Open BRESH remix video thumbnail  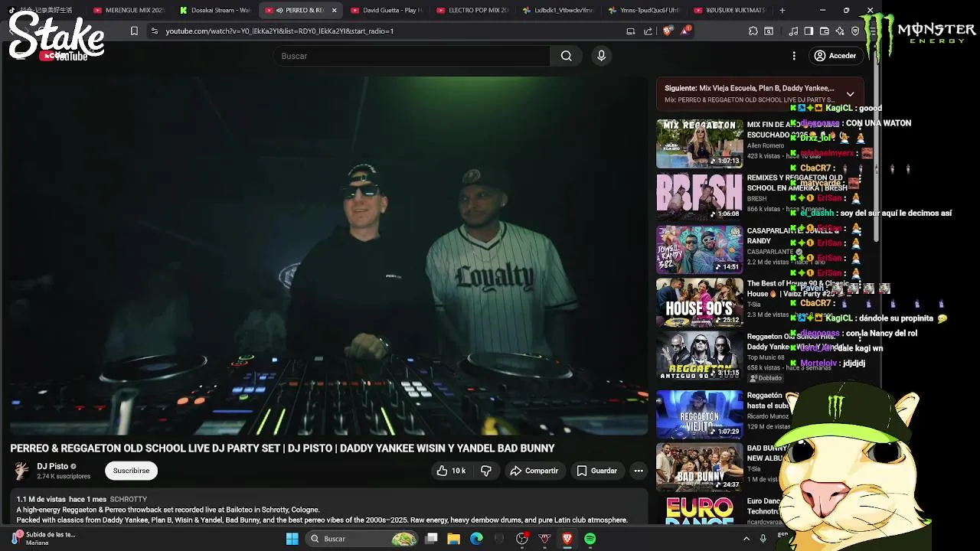(700, 197)
